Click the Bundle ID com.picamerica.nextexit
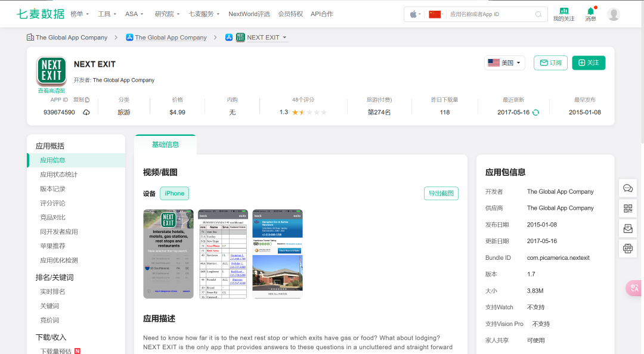644x354 pixels. tap(558, 258)
